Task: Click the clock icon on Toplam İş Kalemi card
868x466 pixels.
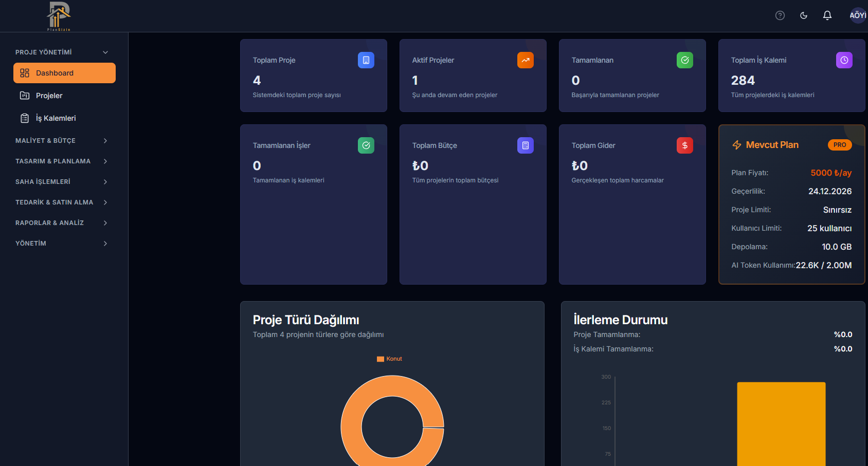Action: [x=844, y=60]
